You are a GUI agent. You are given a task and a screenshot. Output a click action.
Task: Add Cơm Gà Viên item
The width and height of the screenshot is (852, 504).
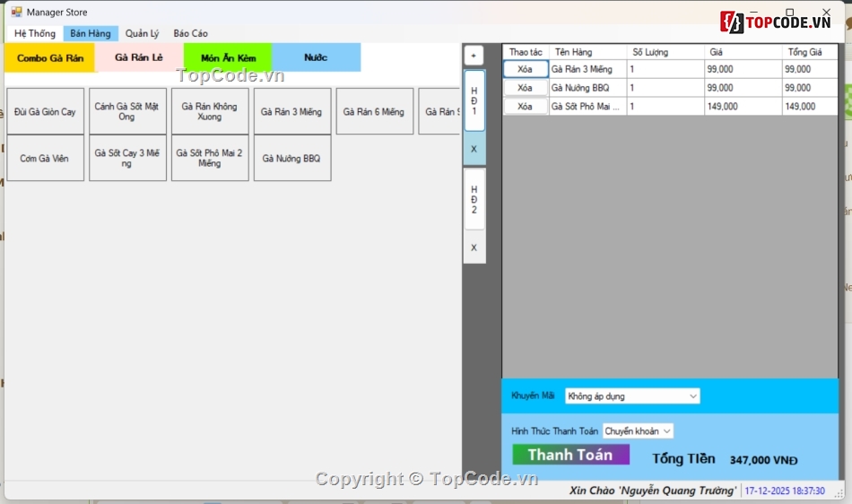(45, 159)
